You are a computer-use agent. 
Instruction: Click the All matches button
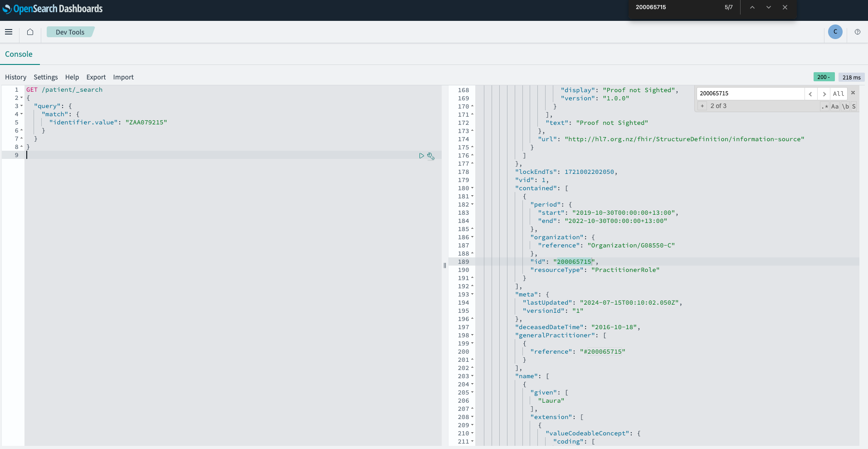pos(839,94)
